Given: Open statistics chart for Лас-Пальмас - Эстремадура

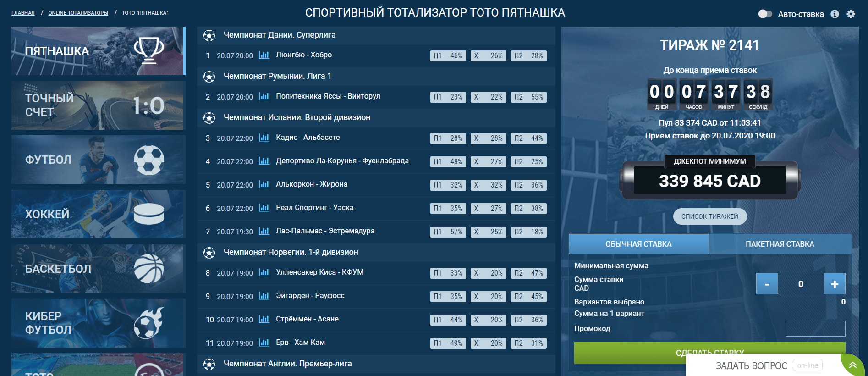Looking at the screenshot, I should (x=264, y=231).
